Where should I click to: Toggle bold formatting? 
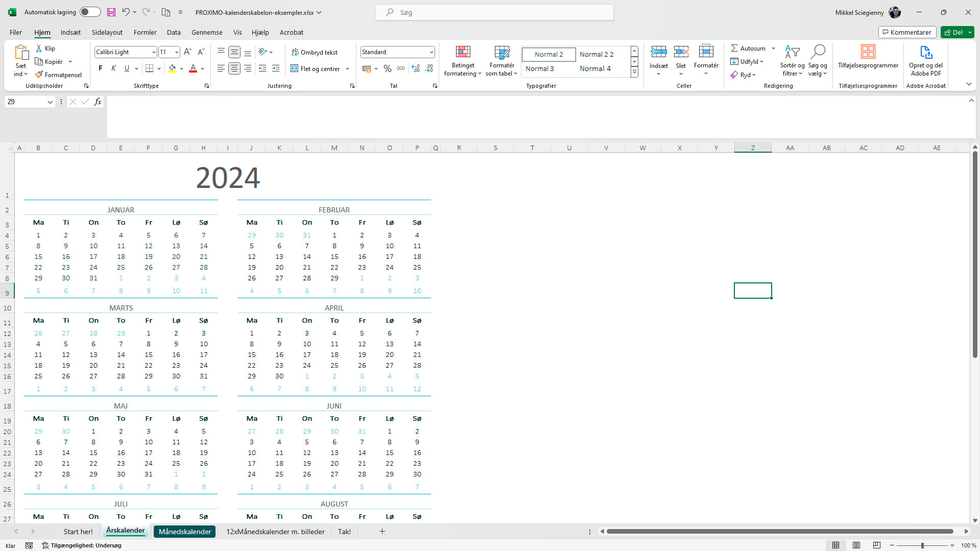coord(100,67)
